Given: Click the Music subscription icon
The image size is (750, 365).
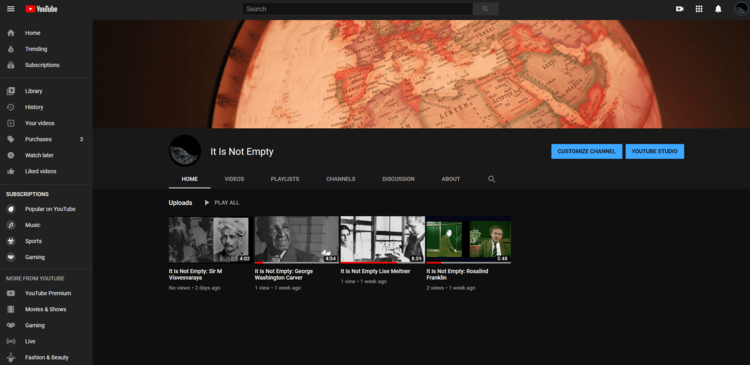Looking at the screenshot, I should (x=11, y=225).
